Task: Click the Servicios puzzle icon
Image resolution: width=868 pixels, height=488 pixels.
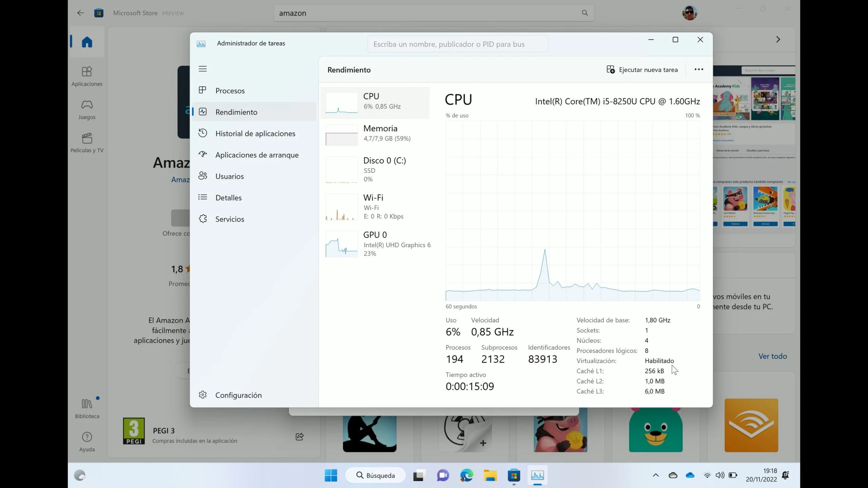Action: point(202,219)
